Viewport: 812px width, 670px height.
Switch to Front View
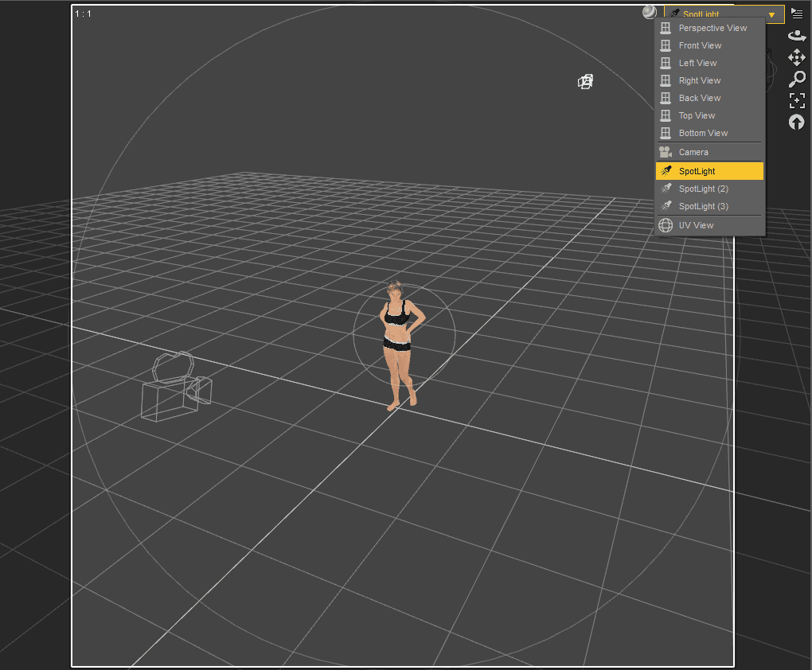click(x=700, y=45)
